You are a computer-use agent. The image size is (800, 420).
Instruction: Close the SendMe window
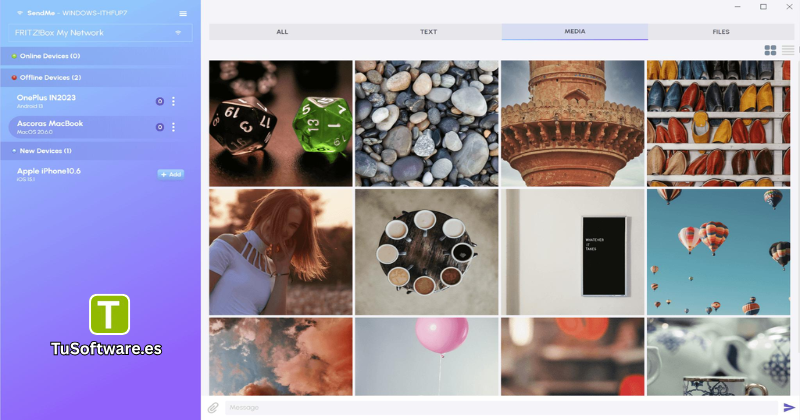[789, 7]
